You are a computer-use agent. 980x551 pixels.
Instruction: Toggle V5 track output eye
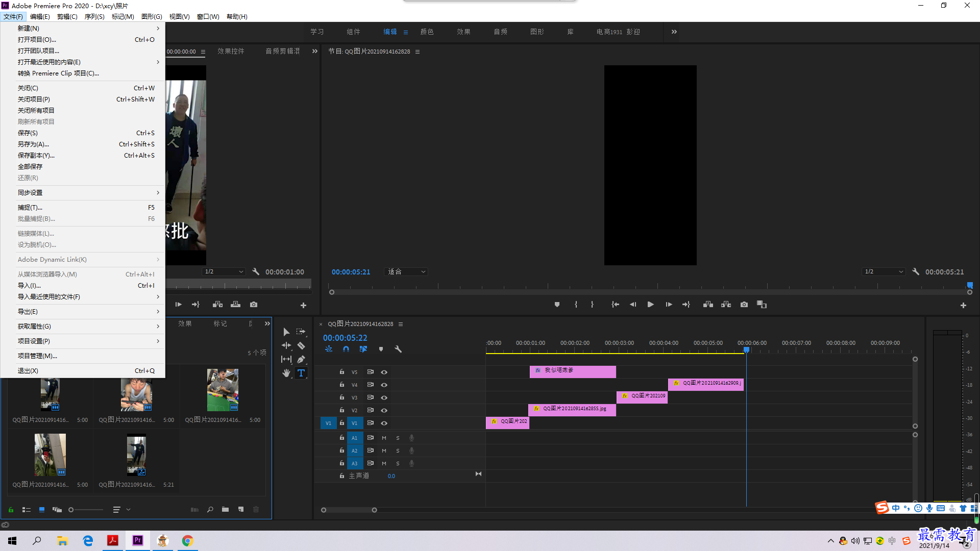(384, 372)
